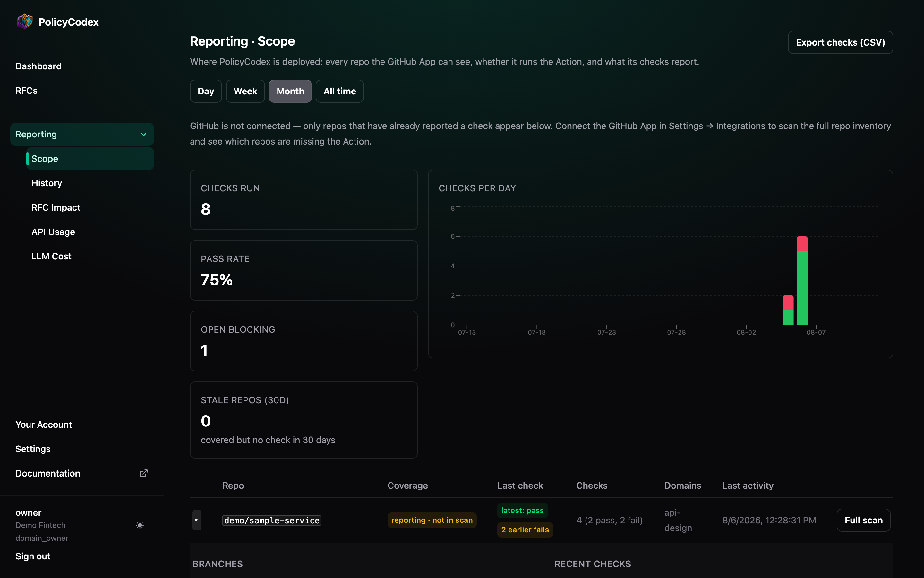Click the Checks column header
924x578 pixels.
pyautogui.click(x=592, y=486)
